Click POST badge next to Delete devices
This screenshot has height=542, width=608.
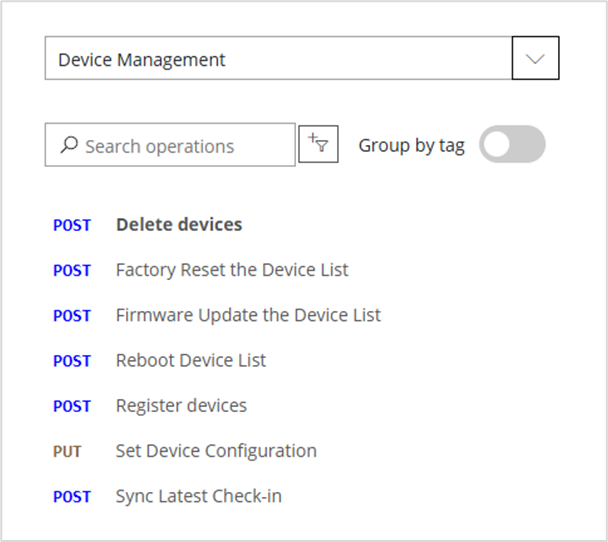click(x=72, y=226)
